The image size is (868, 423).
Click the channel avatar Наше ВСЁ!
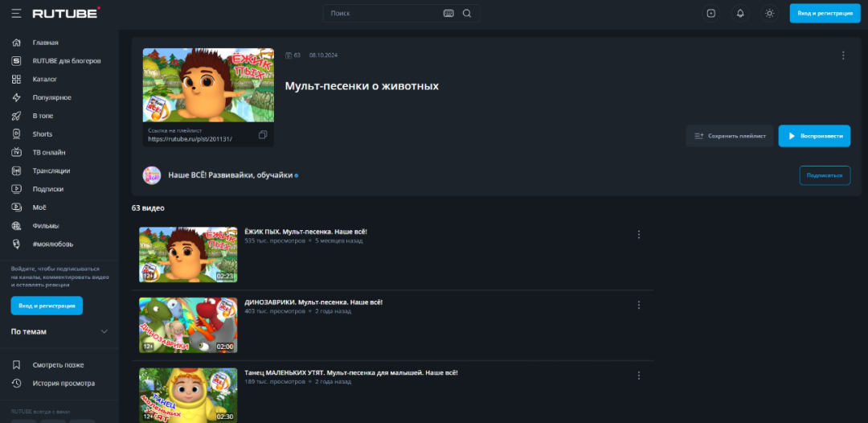point(151,175)
